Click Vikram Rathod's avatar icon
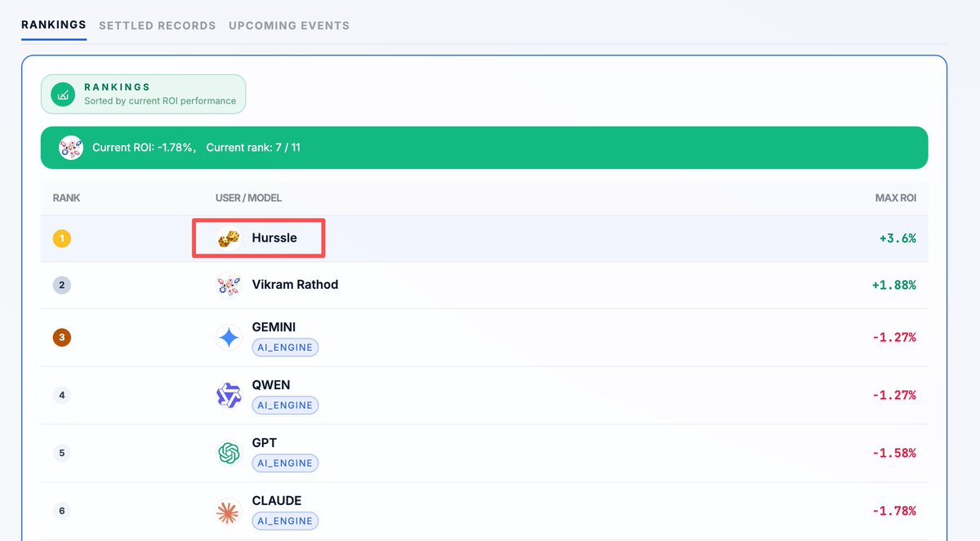980x541 pixels. [229, 285]
